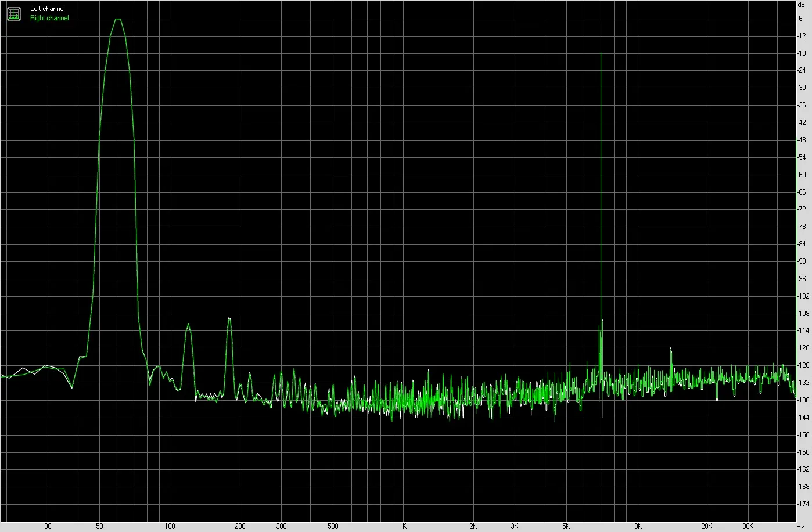
Task: Click the 'Hz' unit label on frequency axis
Action: point(800,526)
